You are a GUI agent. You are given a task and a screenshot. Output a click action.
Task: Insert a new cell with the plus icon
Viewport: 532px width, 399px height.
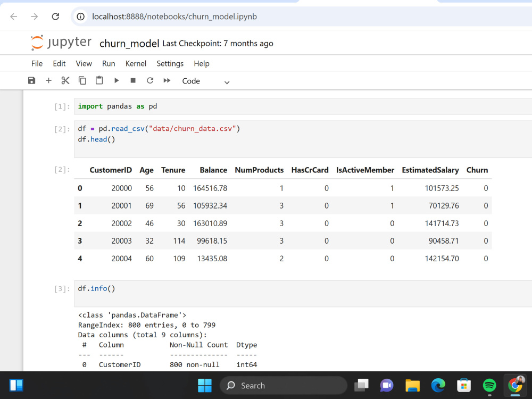click(x=48, y=80)
